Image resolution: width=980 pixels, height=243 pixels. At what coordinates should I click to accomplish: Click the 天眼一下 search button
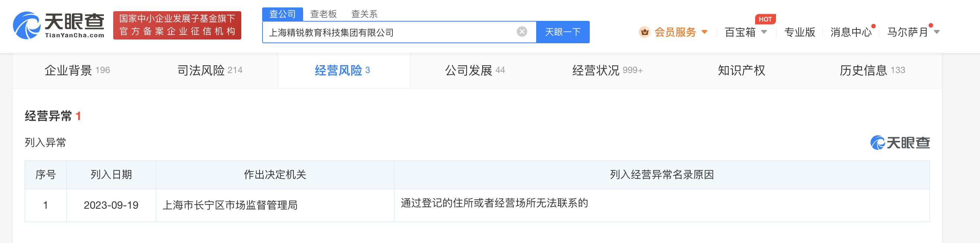click(563, 32)
